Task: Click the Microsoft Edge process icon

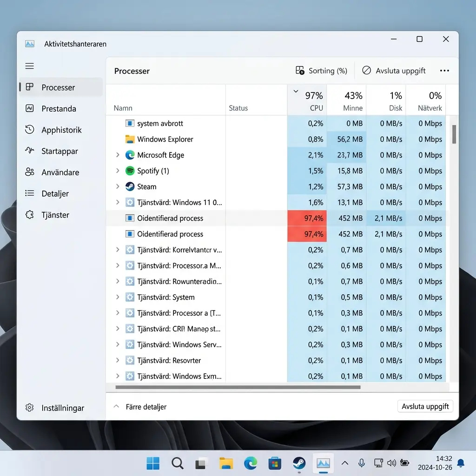Action: [130, 155]
